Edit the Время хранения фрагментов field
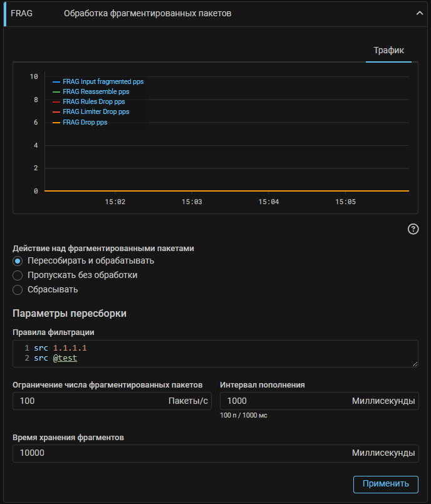 pos(182,453)
